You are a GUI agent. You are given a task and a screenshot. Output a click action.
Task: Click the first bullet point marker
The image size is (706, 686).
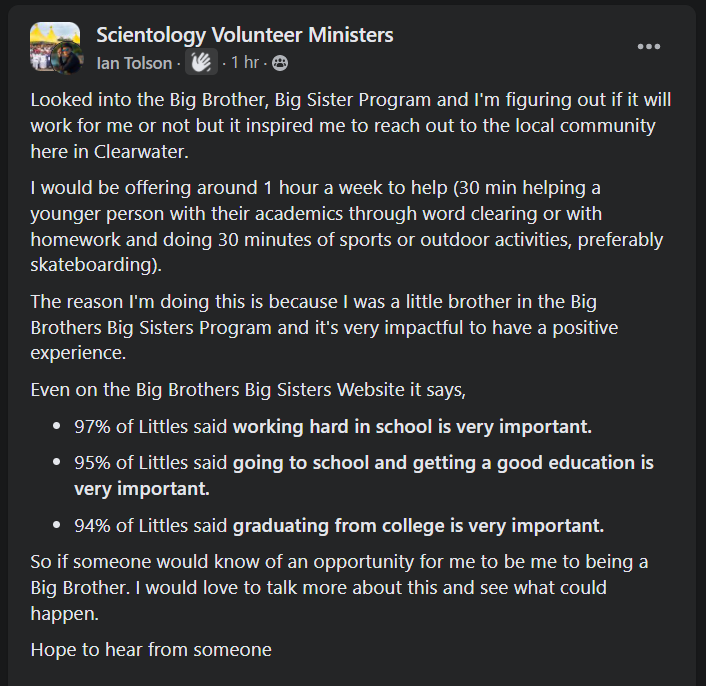(55, 428)
